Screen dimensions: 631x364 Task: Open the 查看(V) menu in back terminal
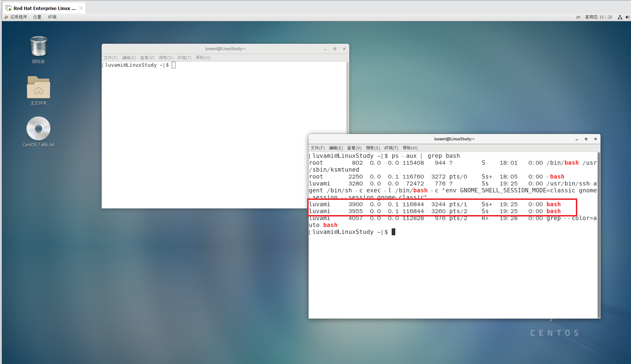click(x=147, y=58)
